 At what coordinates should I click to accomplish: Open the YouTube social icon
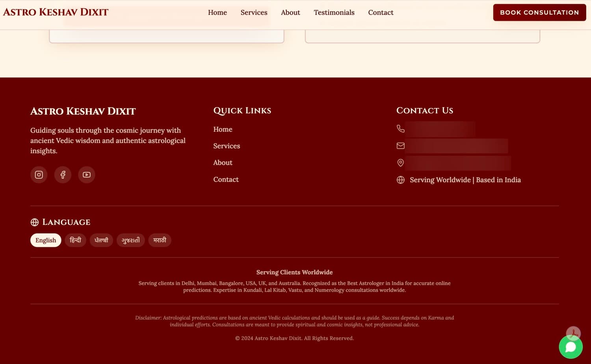[87, 175]
